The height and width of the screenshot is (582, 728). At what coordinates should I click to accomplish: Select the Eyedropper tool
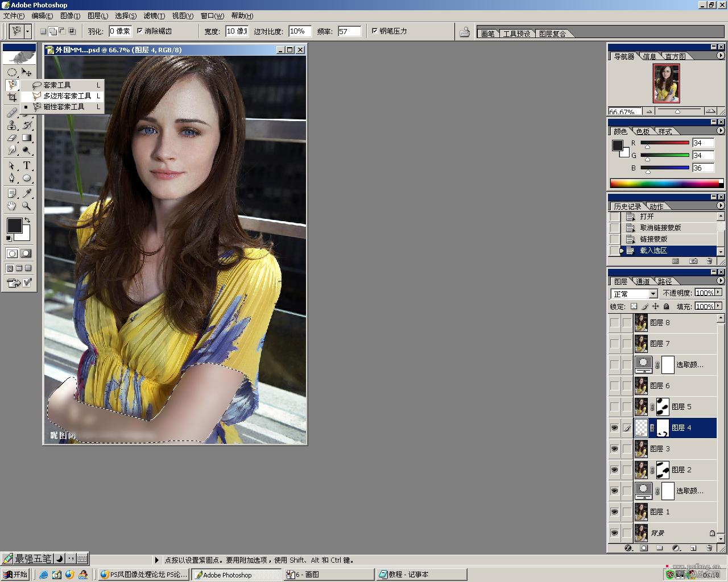(x=27, y=194)
